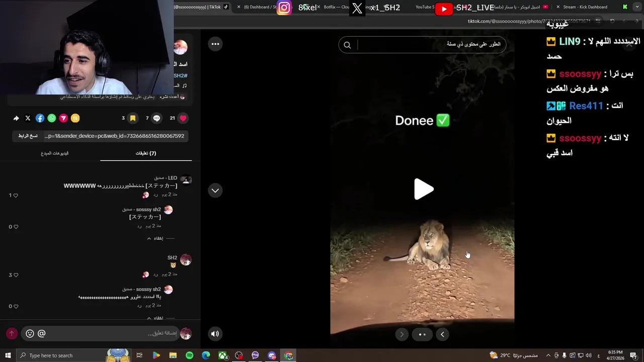Open LEO username link
Screen dimensions: 644x362
(x=172, y=178)
